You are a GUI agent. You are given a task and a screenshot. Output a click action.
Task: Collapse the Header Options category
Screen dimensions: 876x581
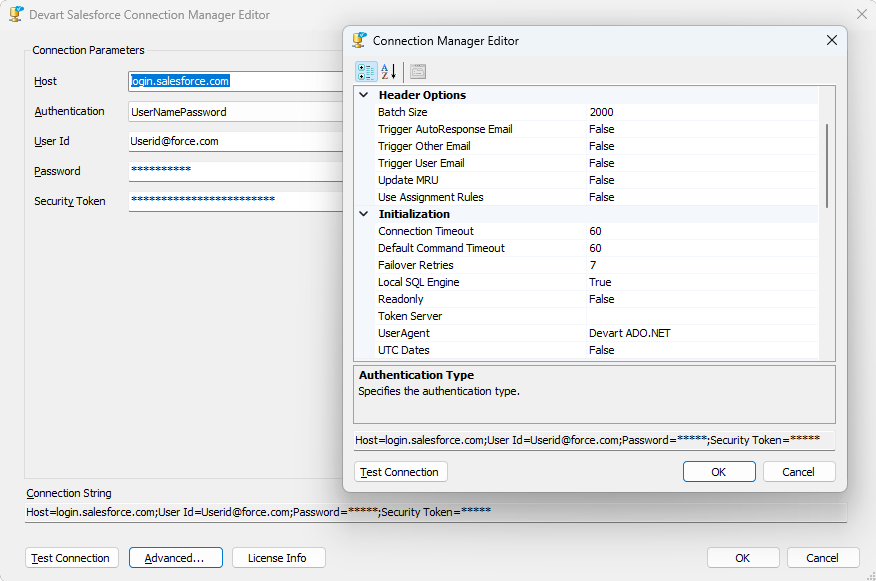click(x=363, y=95)
